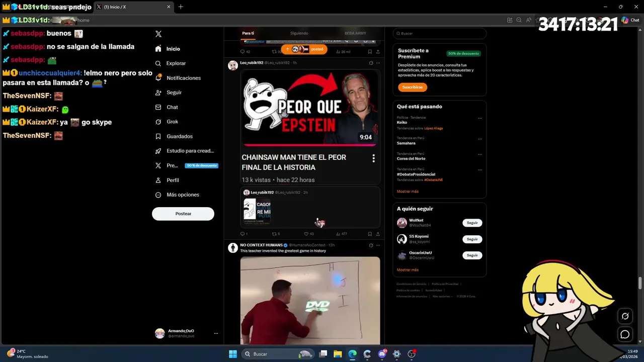Viewport: 644px width, 362px height.
Task: Open the #DebatePresidencial trend
Action: click(416, 174)
